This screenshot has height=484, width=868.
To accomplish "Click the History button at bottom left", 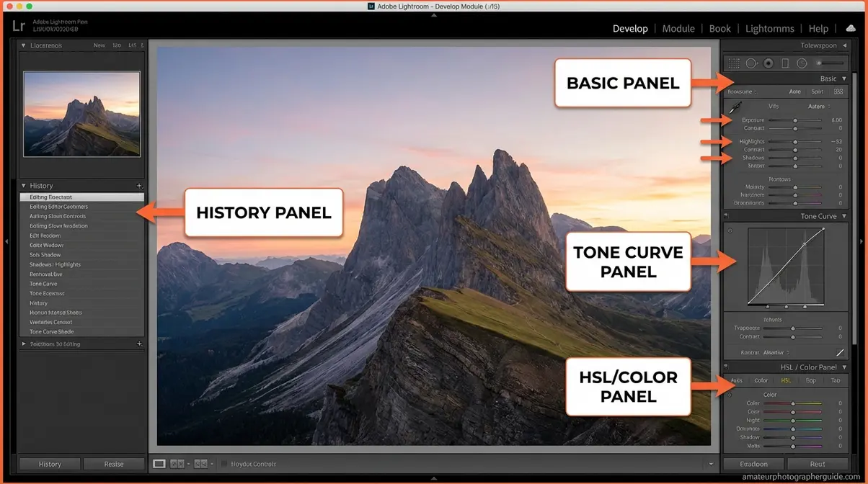I will pos(49,464).
